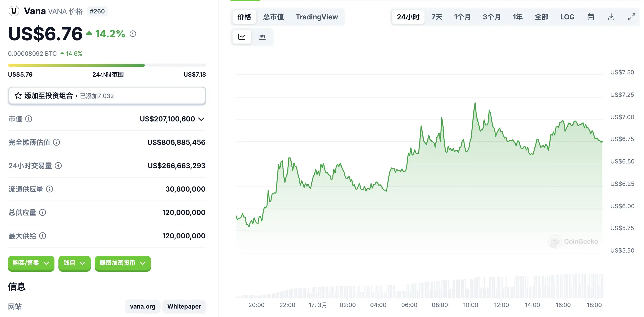The height and width of the screenshot is (317, 644).
Task: Click the price chart peak near 10:00
Action: [x=475, y=103]
